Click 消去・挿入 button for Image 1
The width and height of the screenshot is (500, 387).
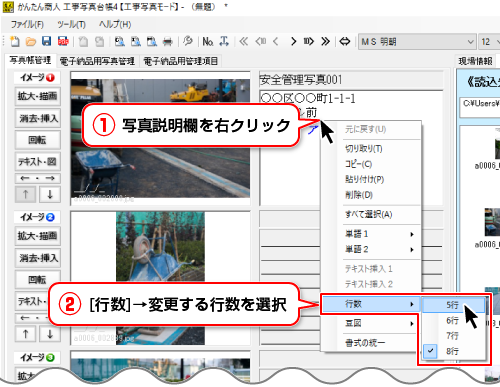[x=38, y=118]
